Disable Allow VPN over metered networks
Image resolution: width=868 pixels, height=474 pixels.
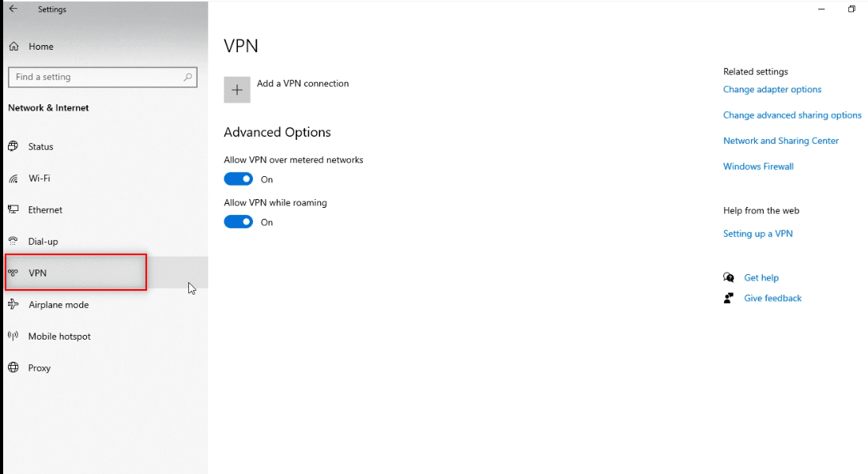click(238, 179)
